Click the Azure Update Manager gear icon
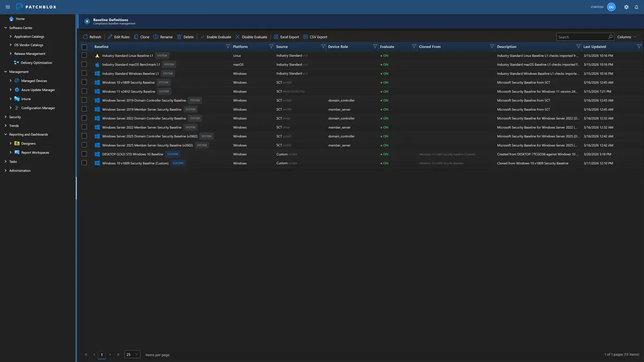 coord(17,90)
